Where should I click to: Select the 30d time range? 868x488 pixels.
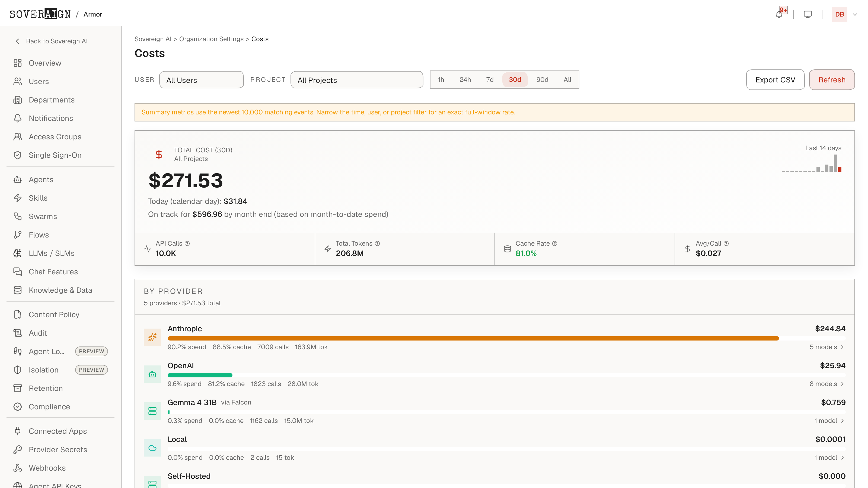tap(515, 80)
